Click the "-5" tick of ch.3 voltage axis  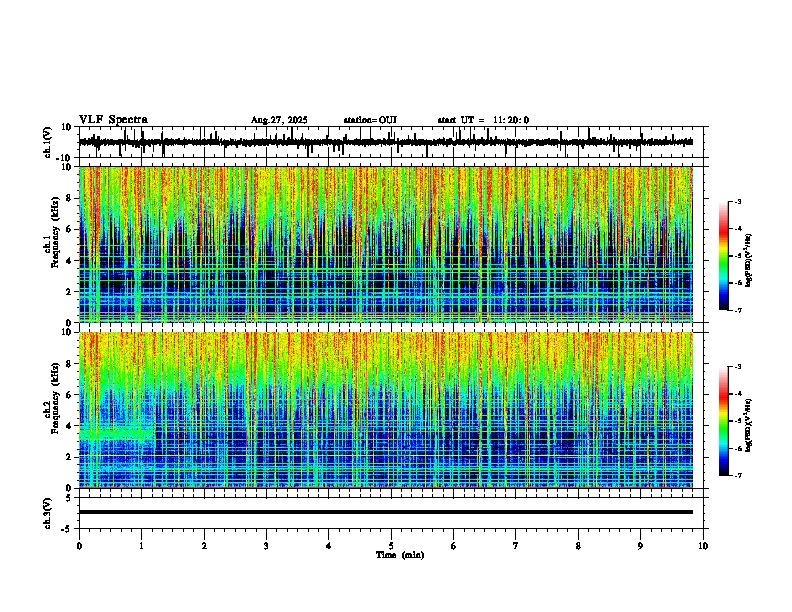(x=67, y=529)
